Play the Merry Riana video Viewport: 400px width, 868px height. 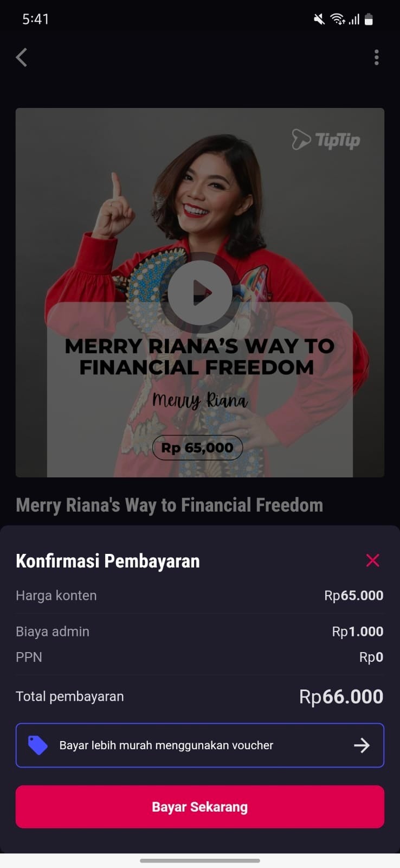pos(200,293)
